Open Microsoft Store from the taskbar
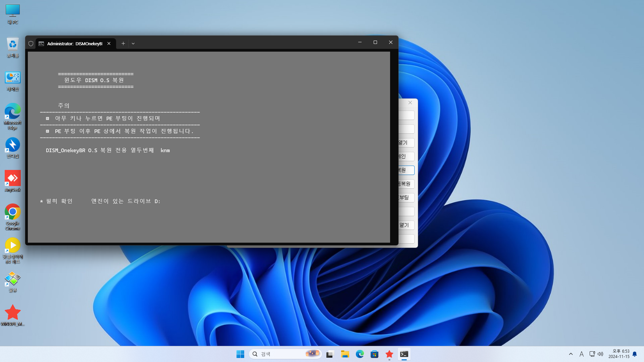644x362 pixels. coord(375,354)
